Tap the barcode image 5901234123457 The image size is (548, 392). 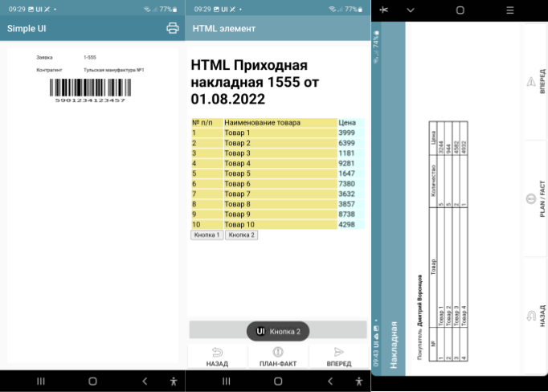click(x=90, y=88)
